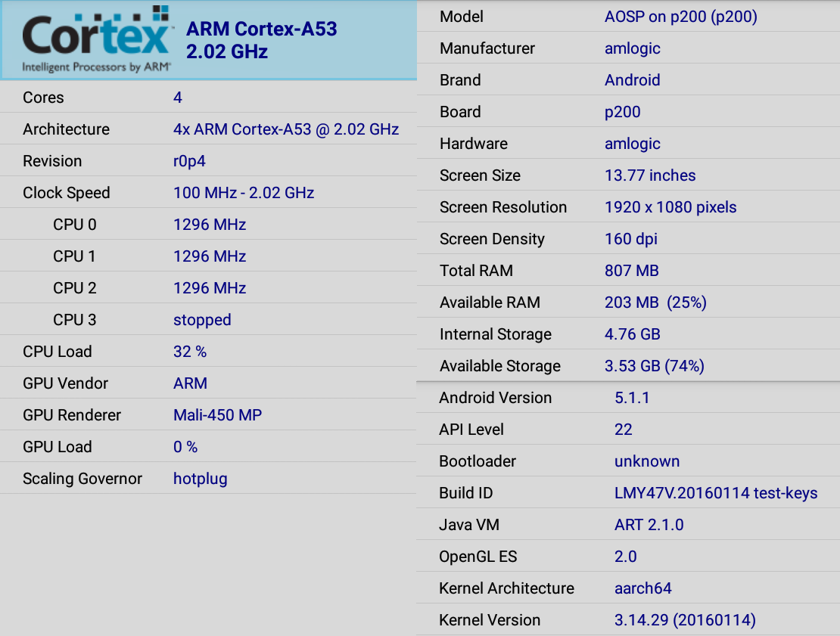Click the GPU Load value '0 %'

185,447
